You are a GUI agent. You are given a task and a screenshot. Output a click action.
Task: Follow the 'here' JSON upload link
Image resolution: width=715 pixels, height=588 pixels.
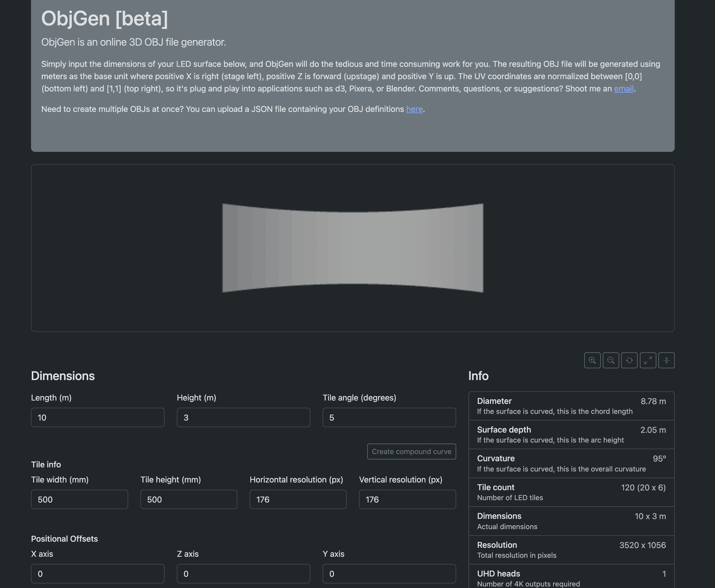[x=414, y=109]
